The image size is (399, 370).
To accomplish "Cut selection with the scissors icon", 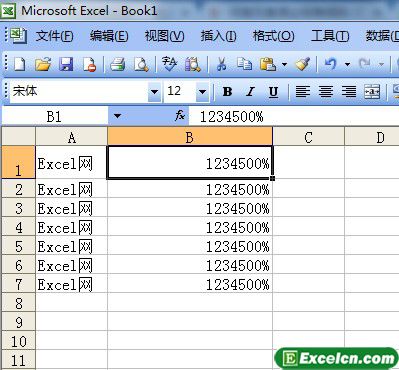I will (x=221, y=63).
